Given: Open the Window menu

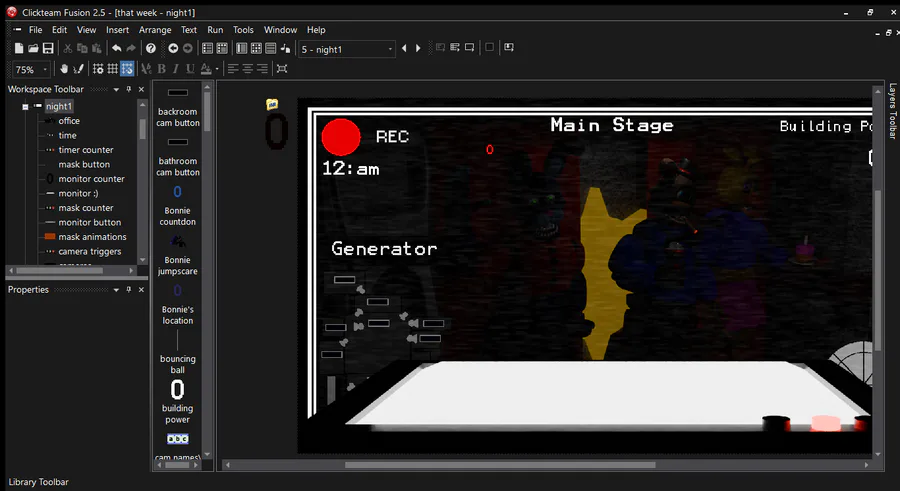Looking at the screenshot, I should coord(280,30).
